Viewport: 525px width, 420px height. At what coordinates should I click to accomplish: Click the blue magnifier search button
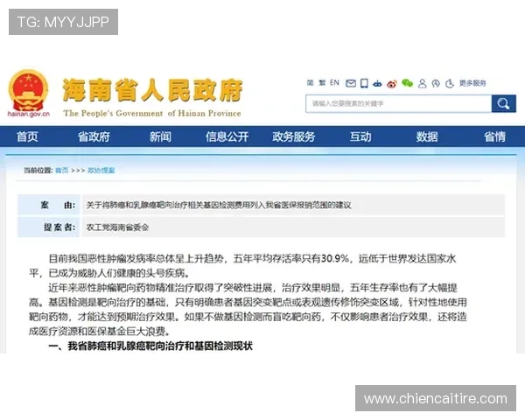click(504, 103)
